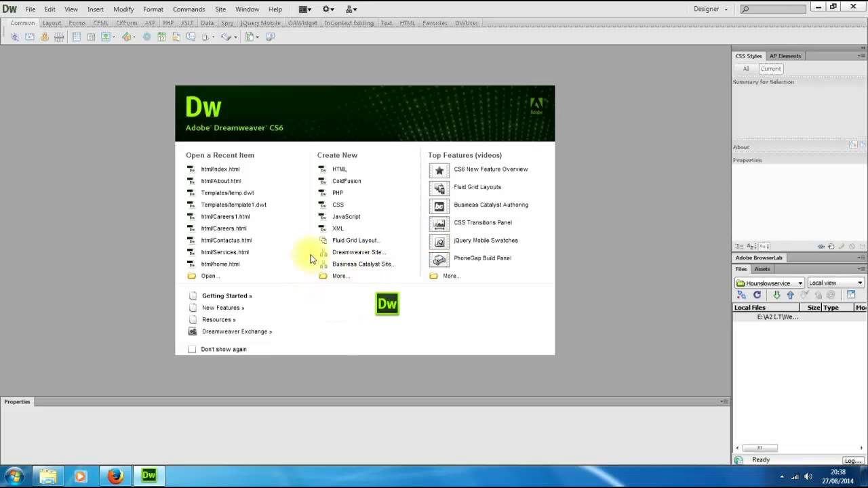Click Table icon in Insert bar
Image resolution: width=868 pixels, height=488 pixels.
point(76,37)
